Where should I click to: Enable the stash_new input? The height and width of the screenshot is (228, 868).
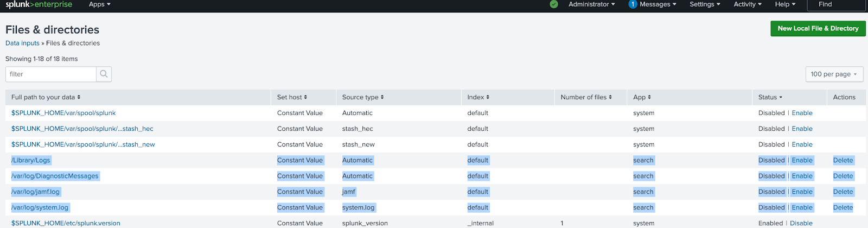[x=802, y=144]
